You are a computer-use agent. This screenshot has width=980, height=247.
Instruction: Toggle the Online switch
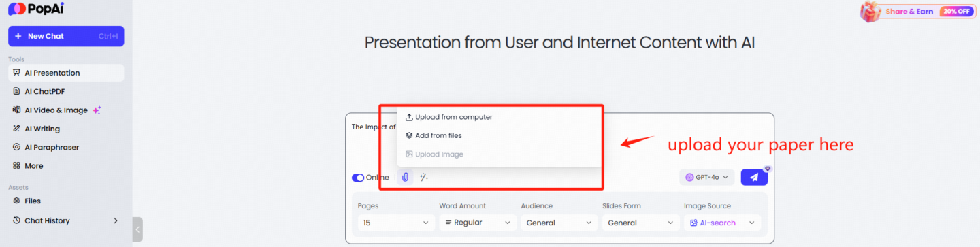pyautogui.click(x=358, y=178)
